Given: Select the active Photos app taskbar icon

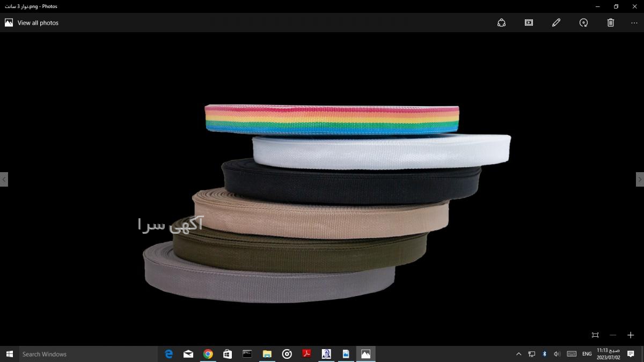Looking at the screenshot, I should click(x=365, y=354).
